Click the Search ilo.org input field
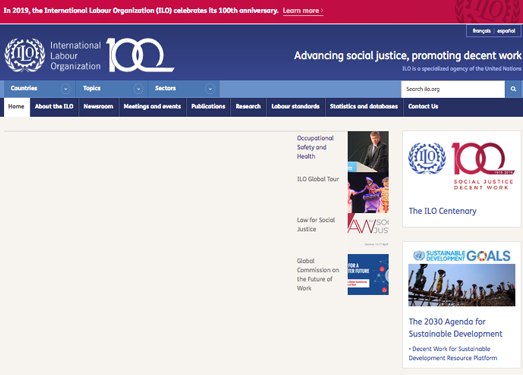Screen dimensions: 523x375 [453, 89]
